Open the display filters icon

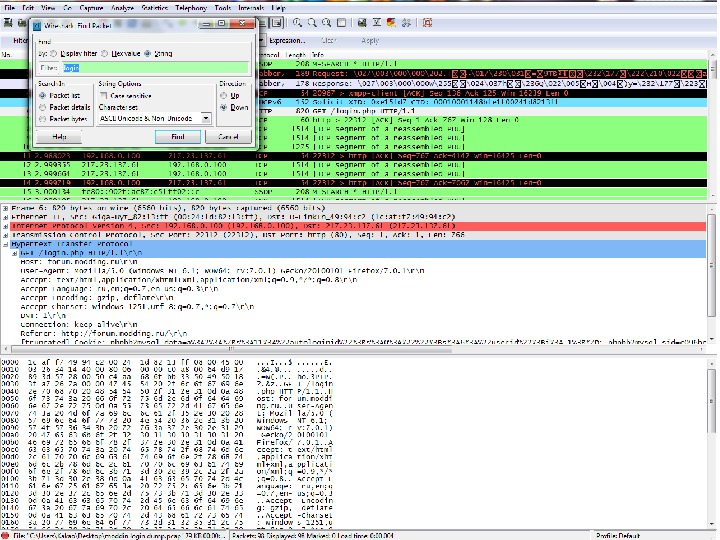pyautogui.click(x=377, y=22)
